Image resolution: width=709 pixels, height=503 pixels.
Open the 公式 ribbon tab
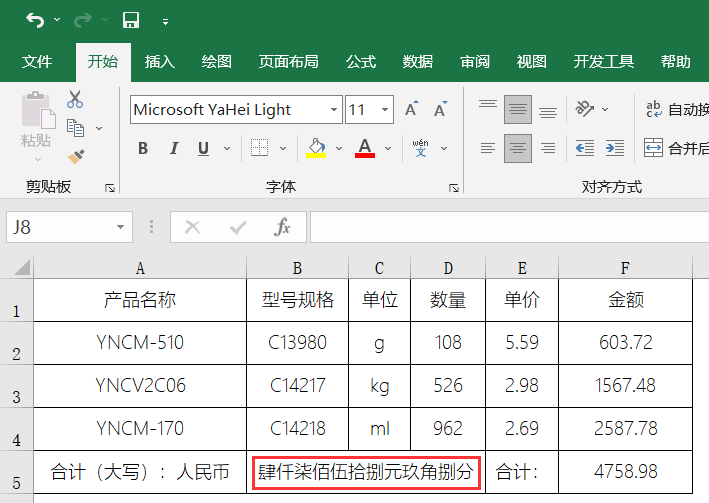pos(361,62)
